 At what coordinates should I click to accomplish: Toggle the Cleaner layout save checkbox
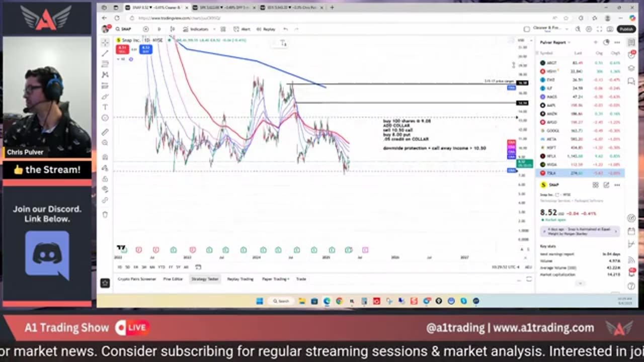click(527, 29)
